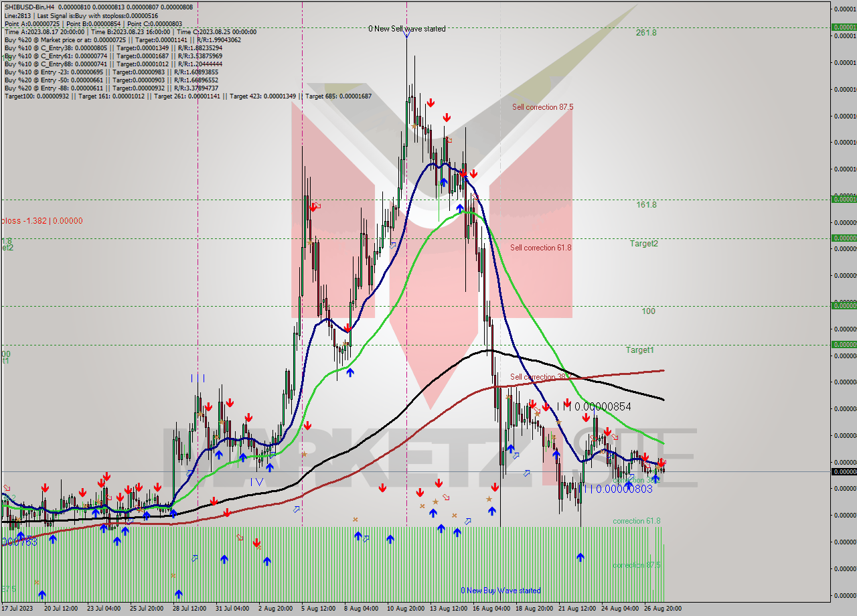Click the '10 Aug 20:00' time axis label
This screenshot has height=616, width=857.
(404, 609)
